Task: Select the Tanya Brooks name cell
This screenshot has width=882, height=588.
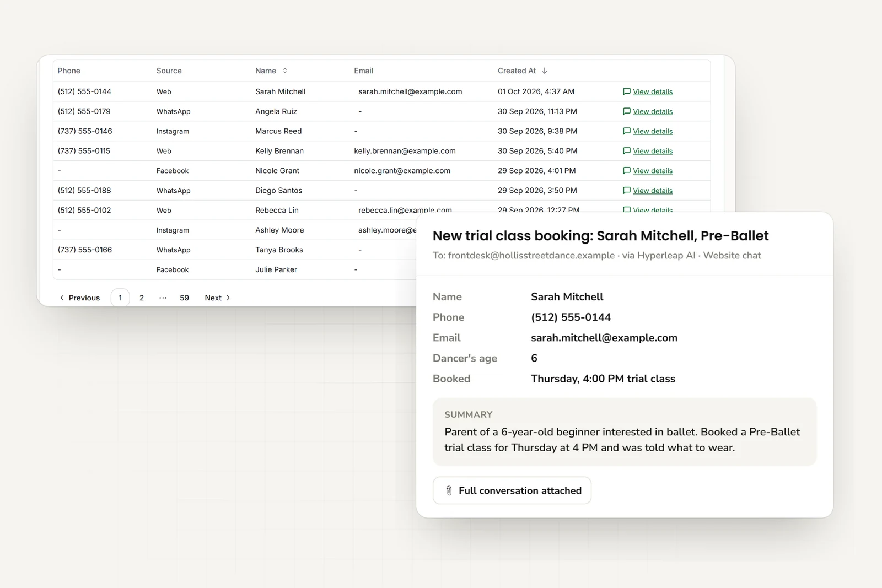Action: coord(279,250)
